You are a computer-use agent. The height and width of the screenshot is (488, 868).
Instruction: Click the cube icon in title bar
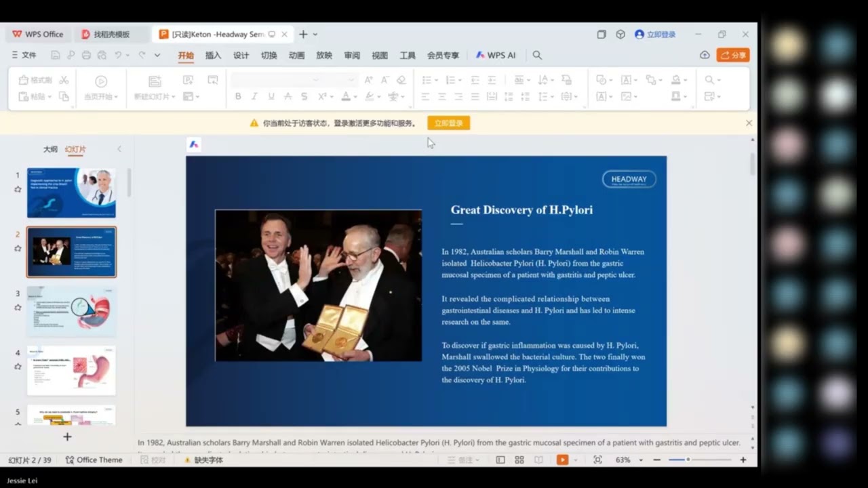click(620, 34)
